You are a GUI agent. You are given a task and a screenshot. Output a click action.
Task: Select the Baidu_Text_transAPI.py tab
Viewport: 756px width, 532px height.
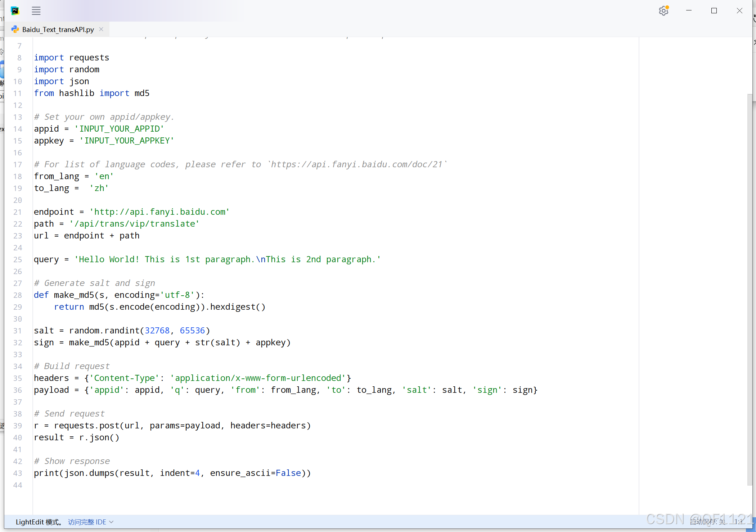(58, 29)
